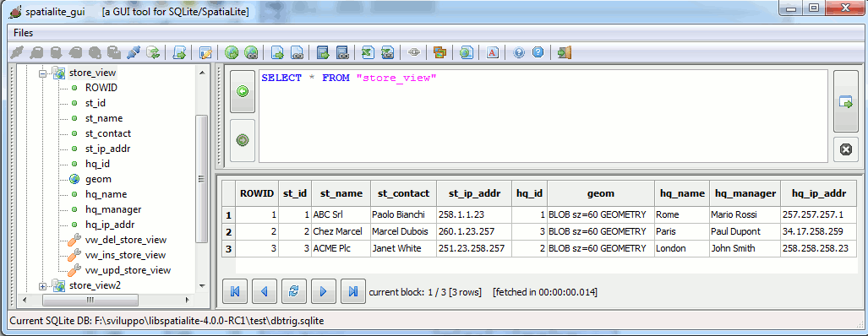Open the execute SQL script toolbar icon
868x336 pixels.
click(x=179, y=52)
